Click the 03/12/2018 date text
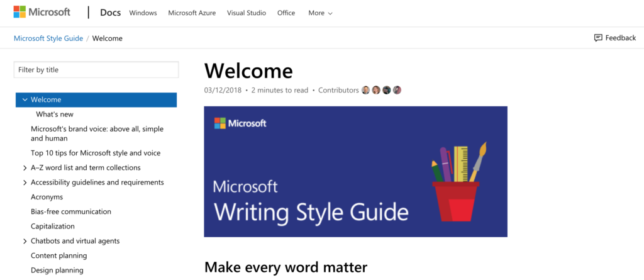This screenshot has height=280, width=644. point(223,90)
